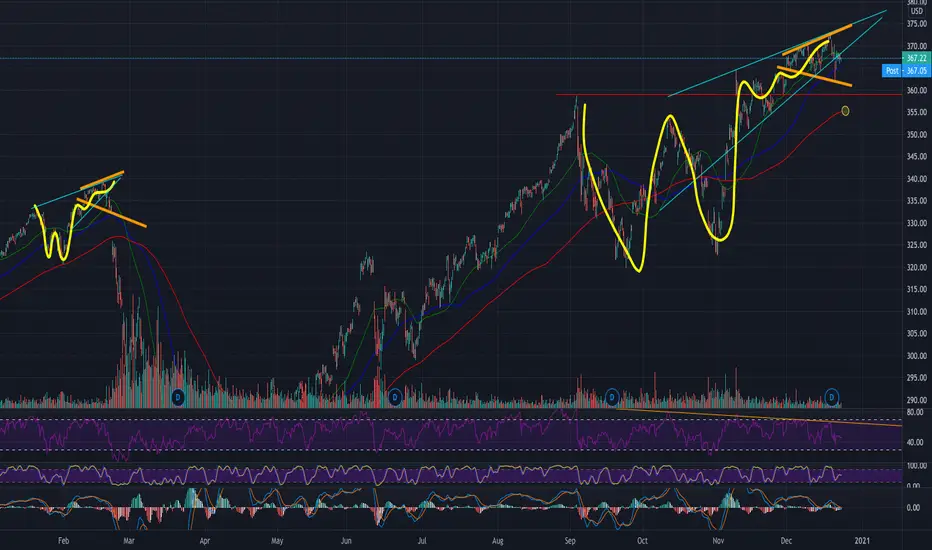Click the Feb label on the time axis
This screenshot has height=550, width=932.
(64, 540)
